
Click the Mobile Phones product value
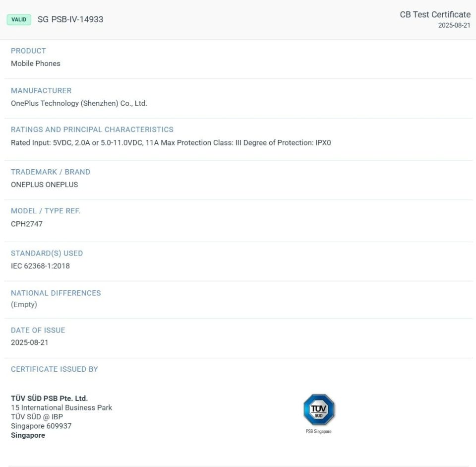(x=35, y=64)
